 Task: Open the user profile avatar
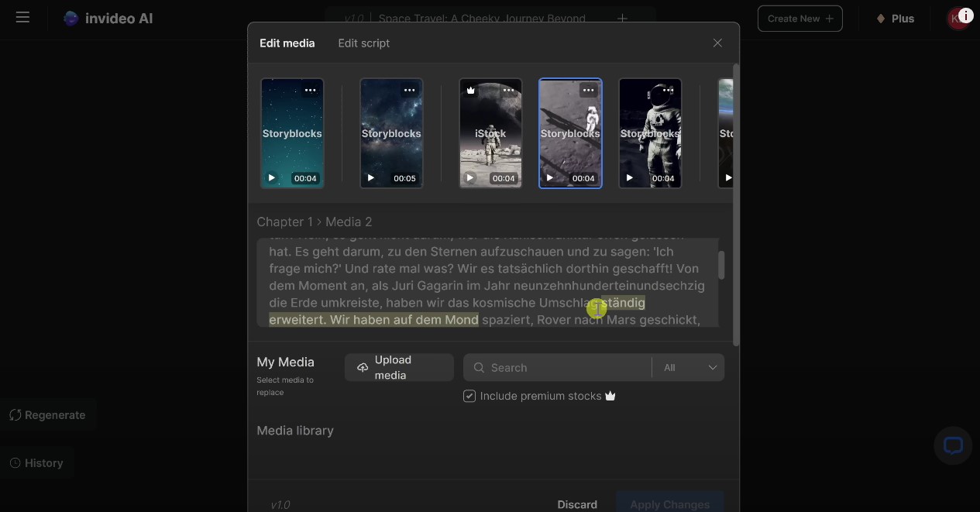tap(958, 19)
